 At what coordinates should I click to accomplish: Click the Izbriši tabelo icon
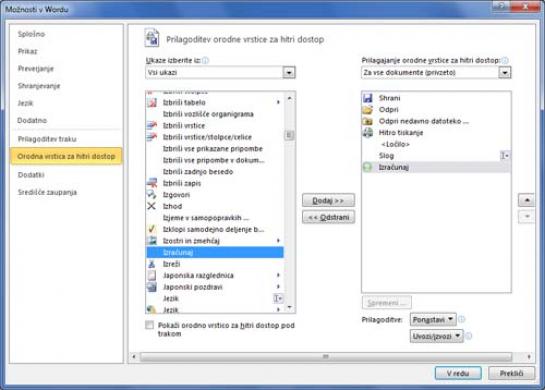click(152, 102)
